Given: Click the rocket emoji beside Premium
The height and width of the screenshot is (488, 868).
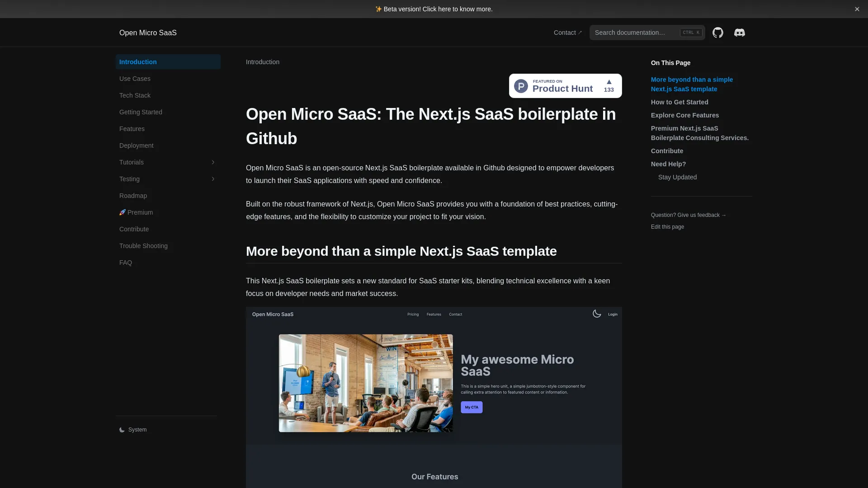Looking at the screenshot, I should click(123, 212).
